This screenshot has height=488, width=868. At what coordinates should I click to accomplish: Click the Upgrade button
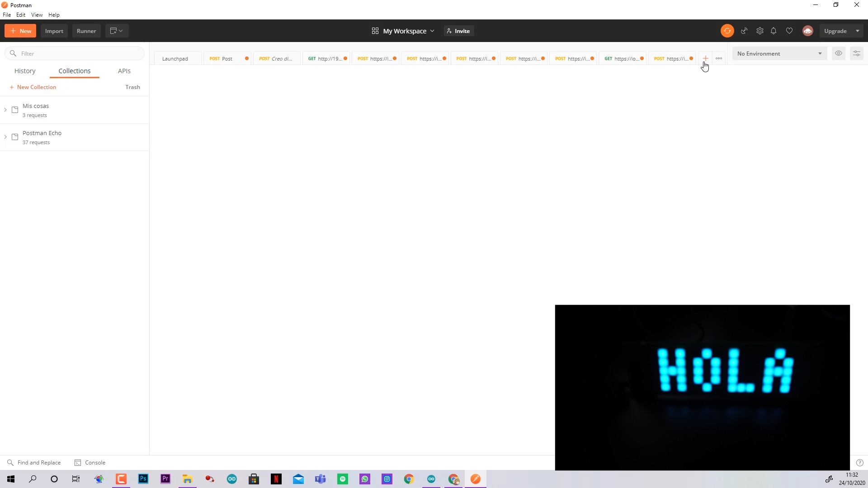[x=835, y=31]
